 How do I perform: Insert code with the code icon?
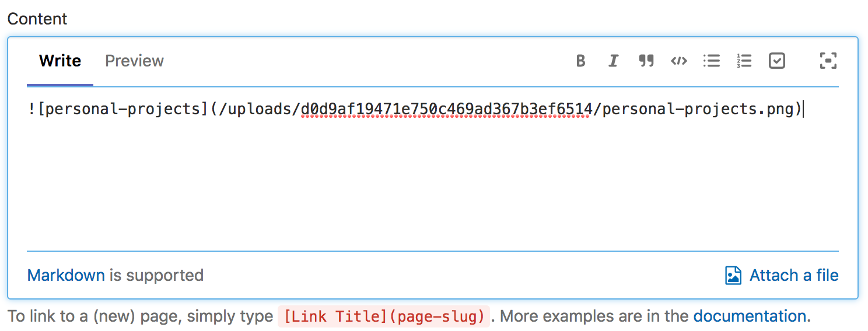[678, 61]
